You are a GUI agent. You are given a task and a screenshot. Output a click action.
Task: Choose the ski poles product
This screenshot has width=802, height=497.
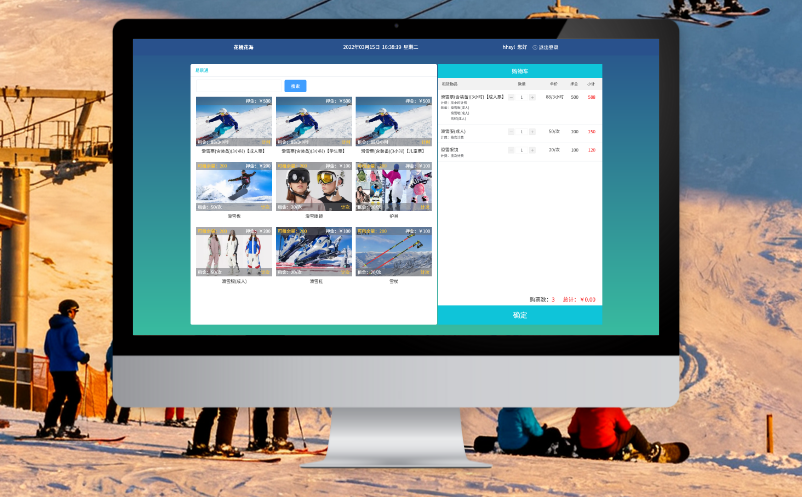click(394, 251)
